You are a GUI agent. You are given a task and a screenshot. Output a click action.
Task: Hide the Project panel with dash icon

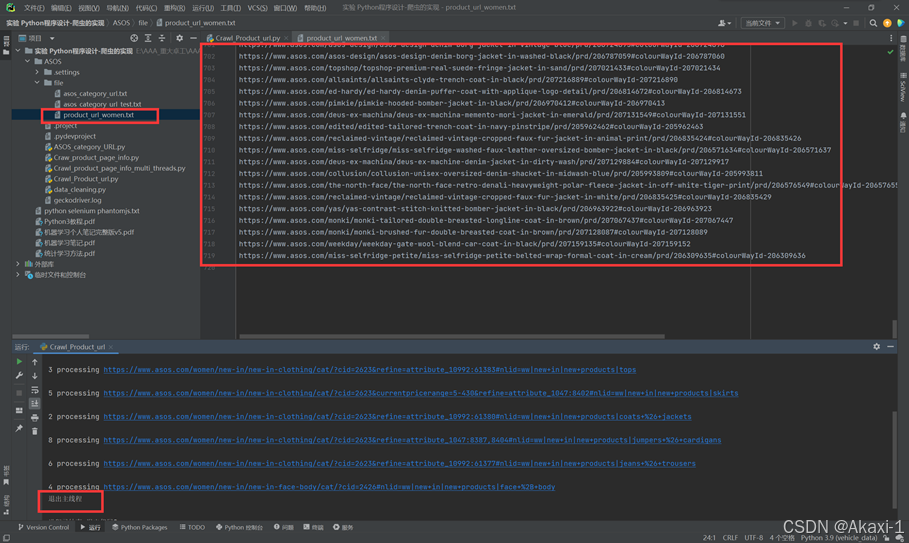click(x=193, y=38)
